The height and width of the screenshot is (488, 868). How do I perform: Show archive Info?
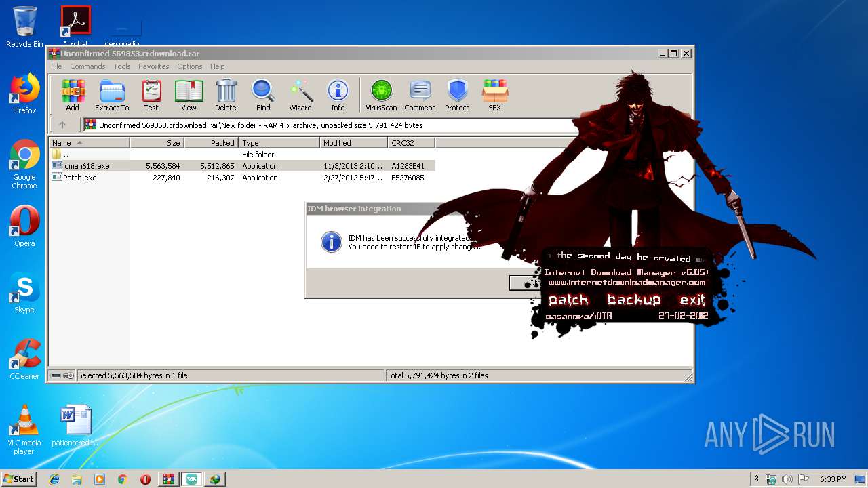pos(338,96)
